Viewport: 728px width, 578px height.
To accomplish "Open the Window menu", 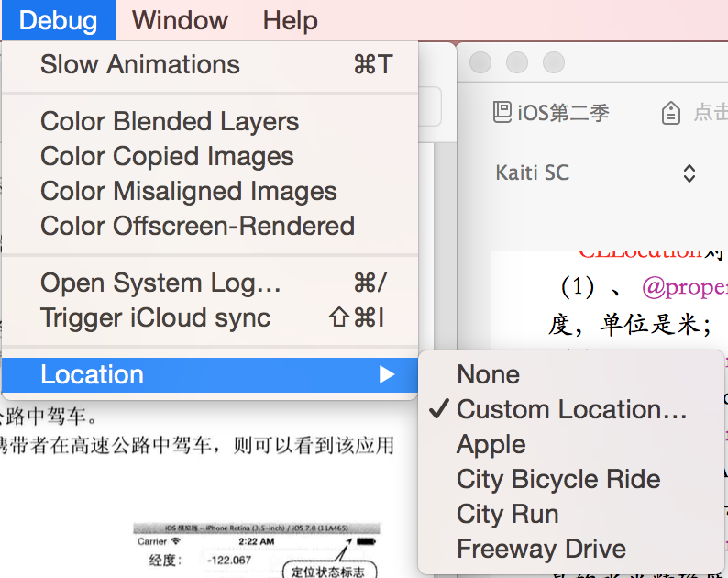I will (180, 20).
